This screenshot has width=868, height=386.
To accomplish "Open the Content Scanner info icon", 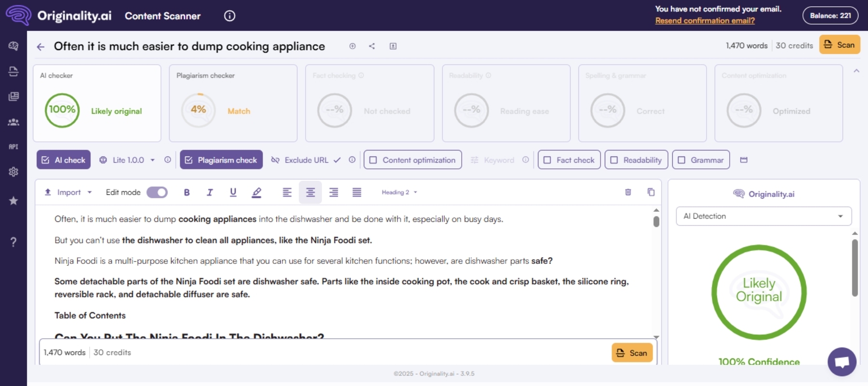I will tap(229, 16).
